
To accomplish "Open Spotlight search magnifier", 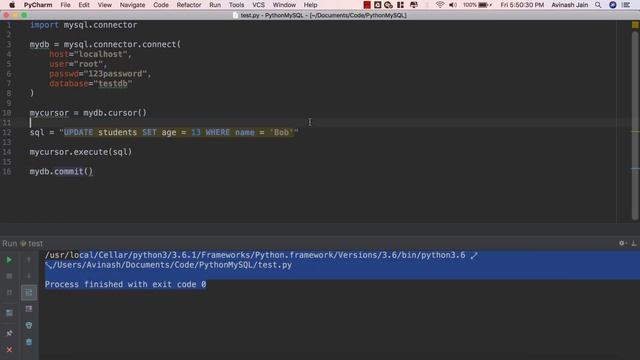I will pyautogui.click(x=598, y=5).
